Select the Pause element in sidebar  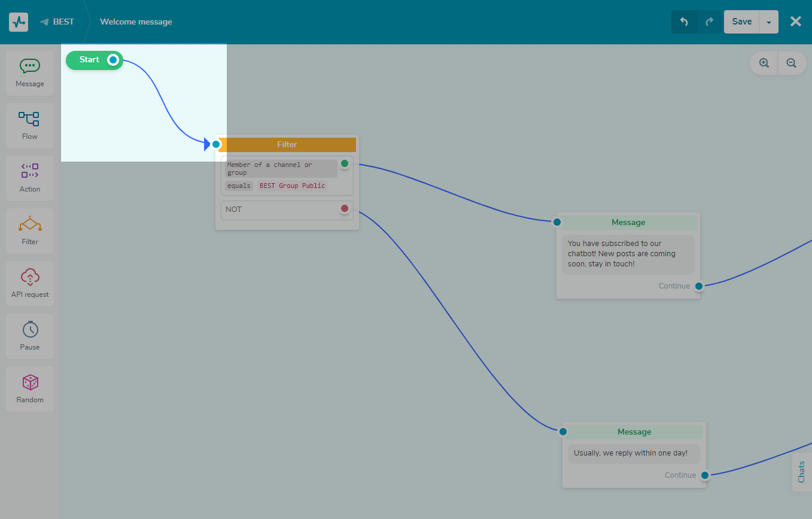tap(30, 336)
